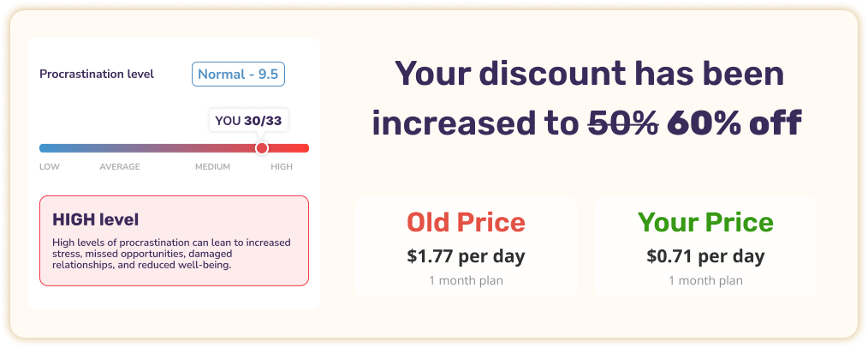Click the "$0.71 per day" price
The image size is (868, 348).
pos(705,255)
